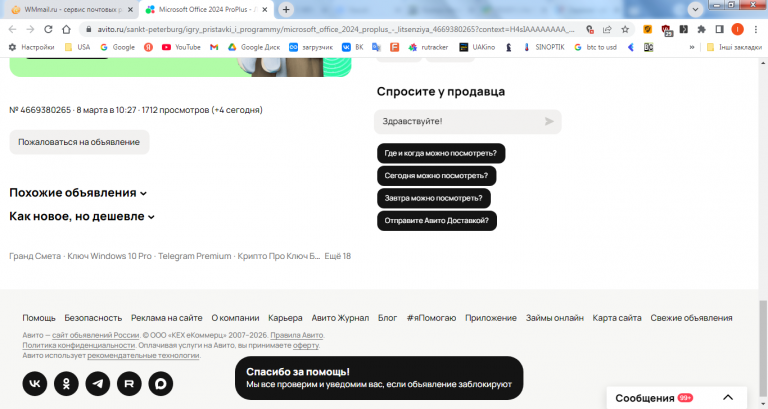Open the USA bookmarks folder

pyautogui.click(x=77, y=47)
